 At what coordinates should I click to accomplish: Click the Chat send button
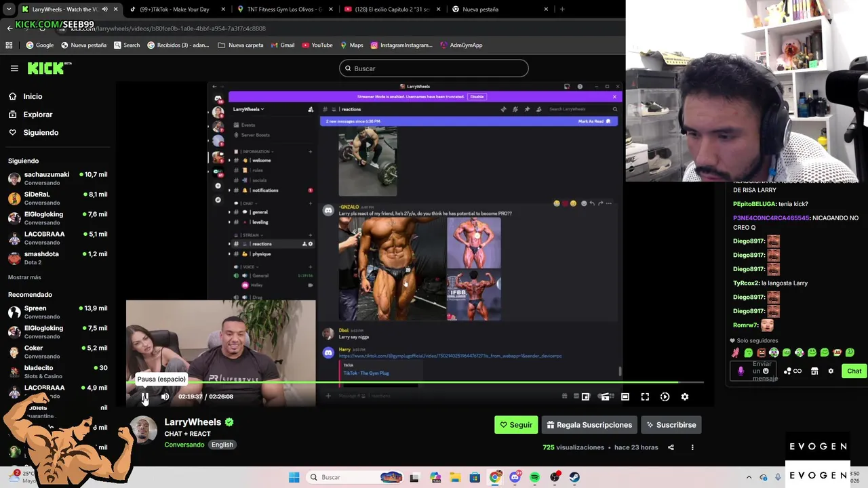(x=854, y=371)
